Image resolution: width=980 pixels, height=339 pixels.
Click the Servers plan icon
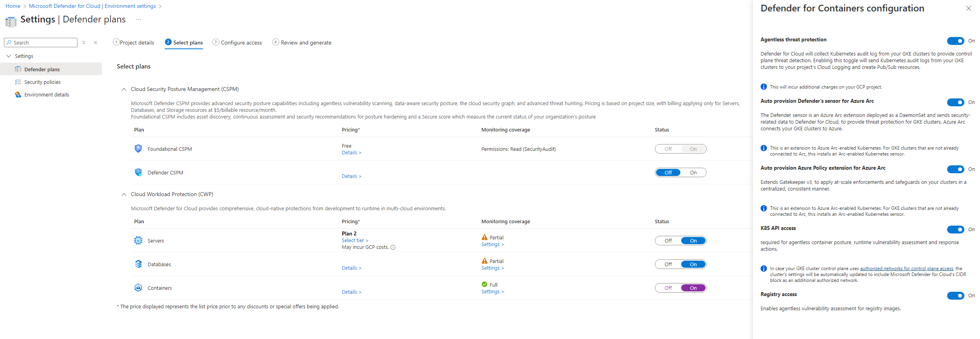click(138, 241)
